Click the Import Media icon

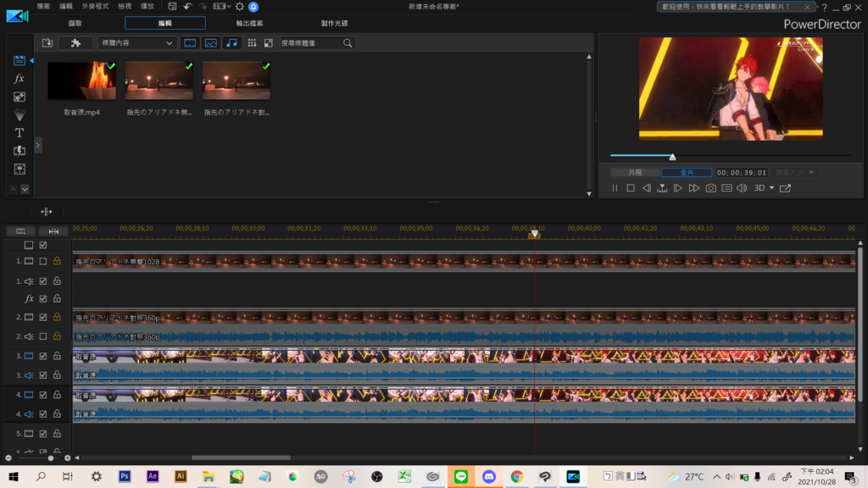(47, 42)
